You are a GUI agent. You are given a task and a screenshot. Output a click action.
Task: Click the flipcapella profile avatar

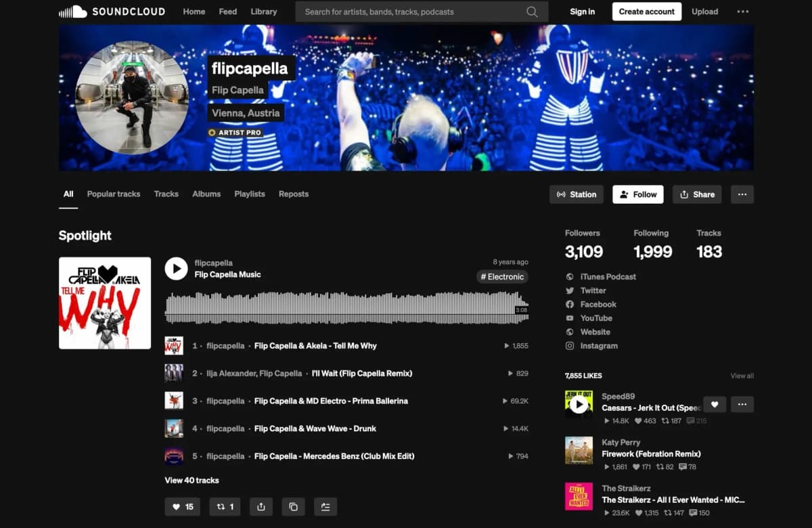point(132,98)
